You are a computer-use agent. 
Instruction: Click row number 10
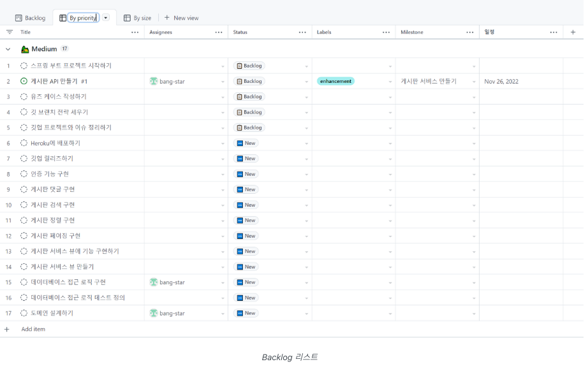tap(8, 205)
